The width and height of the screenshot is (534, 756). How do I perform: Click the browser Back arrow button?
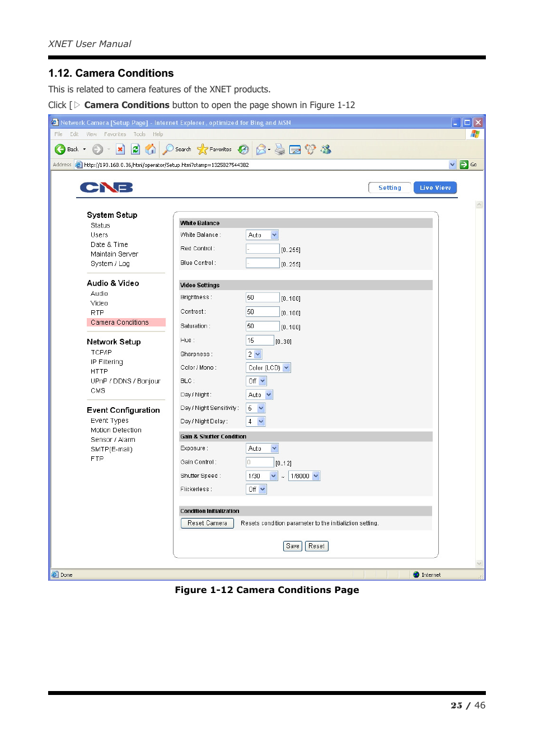[60, 150]
